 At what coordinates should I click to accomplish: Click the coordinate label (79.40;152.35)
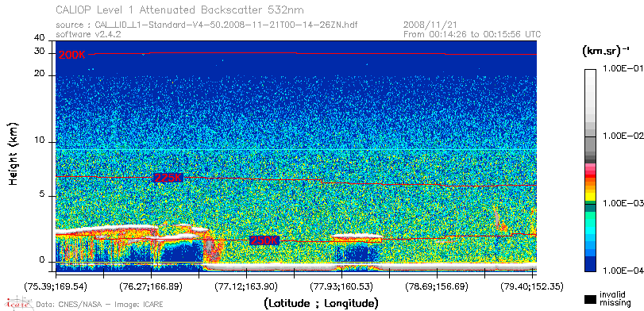pyautogui.click(x=531, y=286)
